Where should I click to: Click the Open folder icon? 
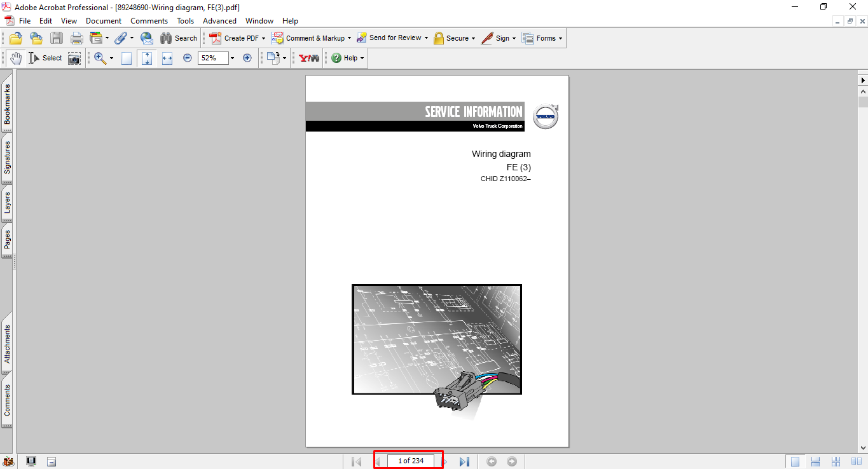point(16,38)
